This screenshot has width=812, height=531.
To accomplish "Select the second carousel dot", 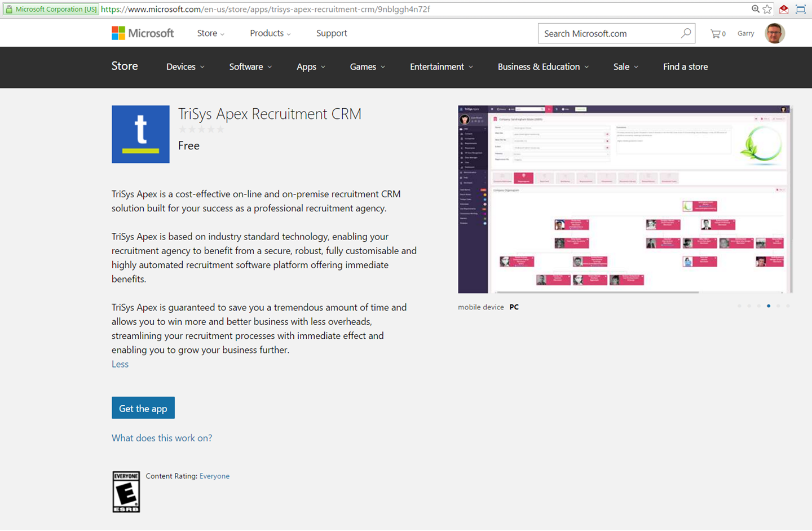I will pyautogui.click(x=749, y=306).
